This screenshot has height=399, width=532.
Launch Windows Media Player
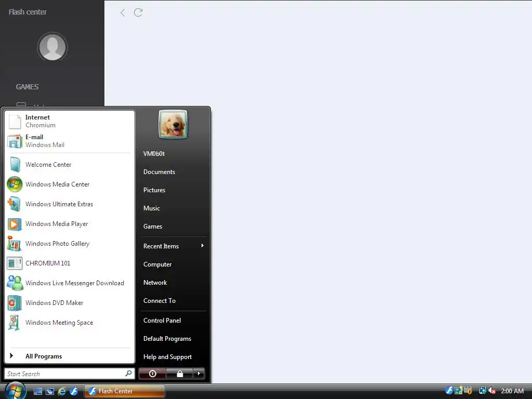click(x=70, y=224)
